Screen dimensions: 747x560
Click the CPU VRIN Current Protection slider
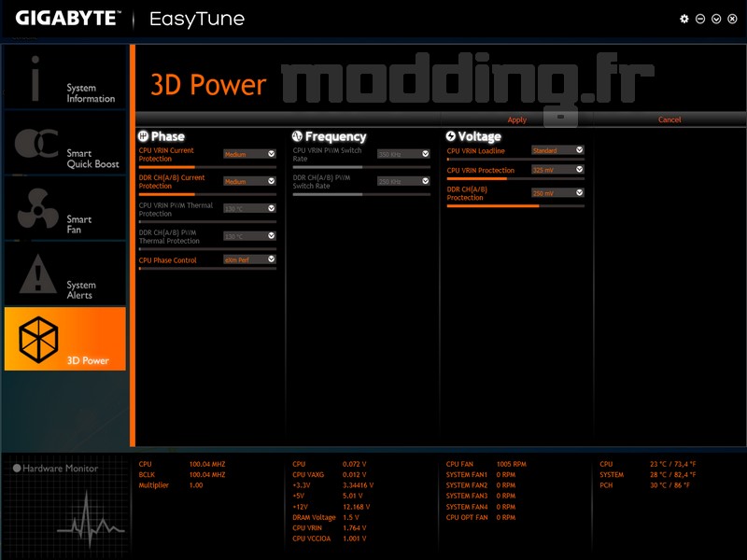[x=207, y=167]
